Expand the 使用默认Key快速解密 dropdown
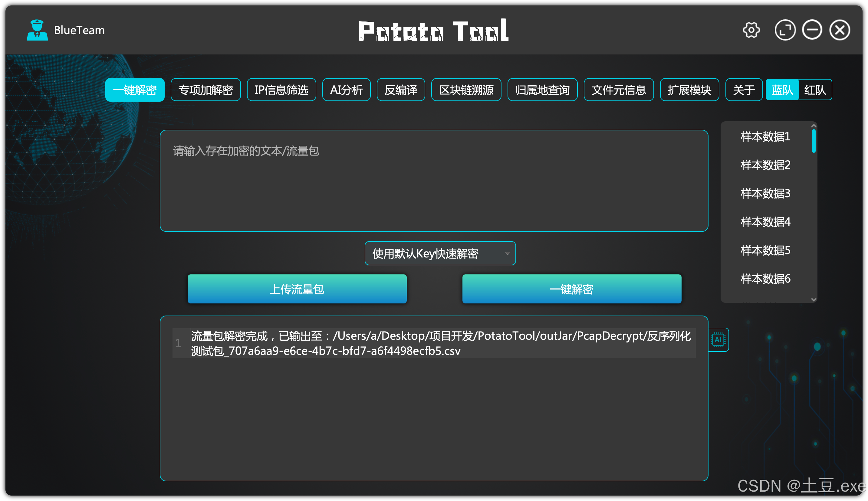Screen dimensions: 868x501 click(440, 254)
